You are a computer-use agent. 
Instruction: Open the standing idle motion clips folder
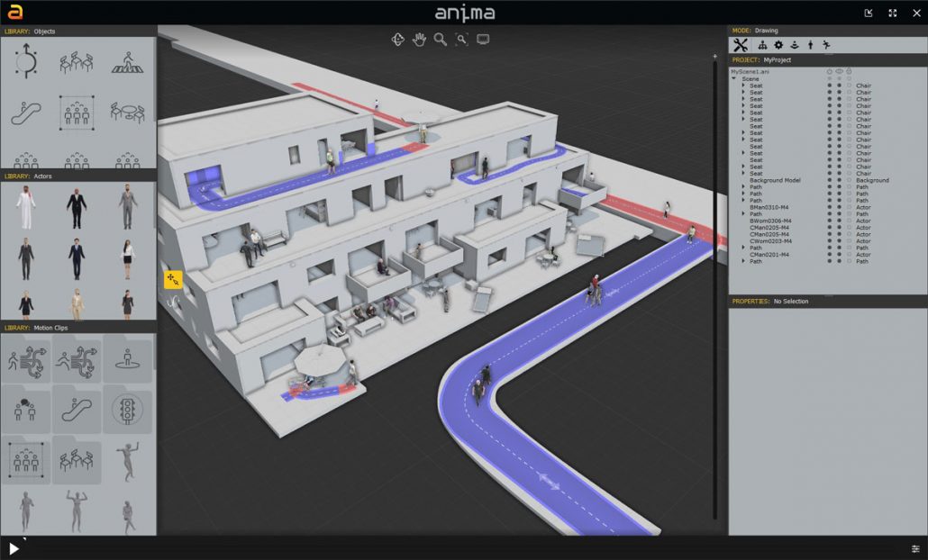pyautogui.click(x=127, y=359)
